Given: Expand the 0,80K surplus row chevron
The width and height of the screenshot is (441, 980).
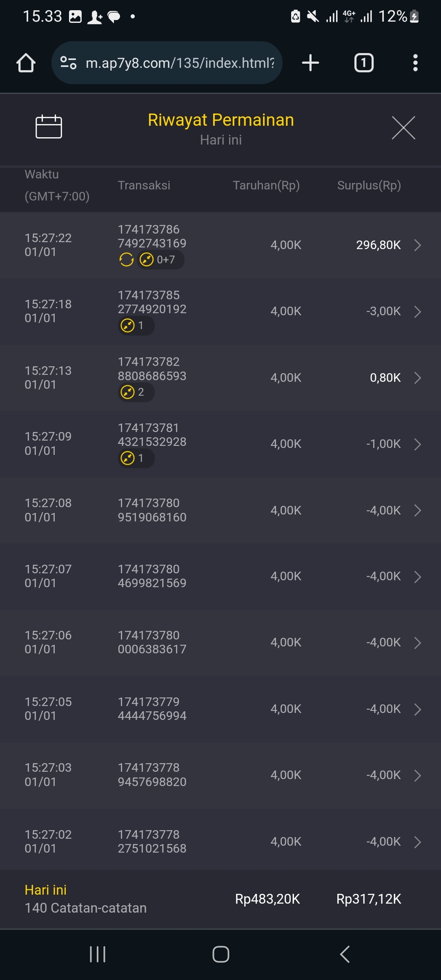Looking at the screenshot, I should tap(417, 378).
